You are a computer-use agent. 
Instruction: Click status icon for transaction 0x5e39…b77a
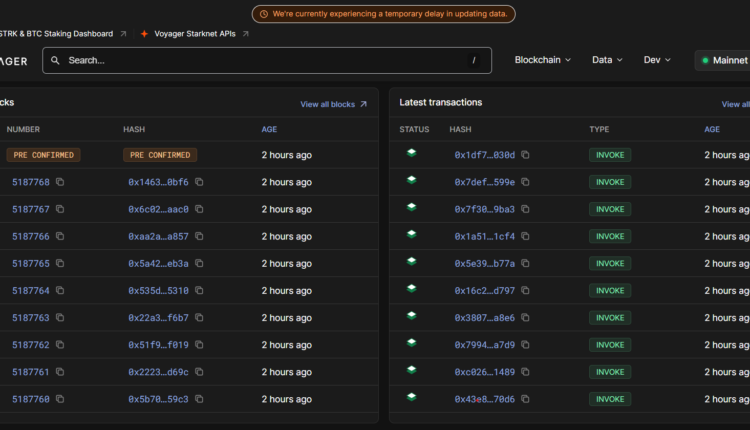[x=411, y=262]
